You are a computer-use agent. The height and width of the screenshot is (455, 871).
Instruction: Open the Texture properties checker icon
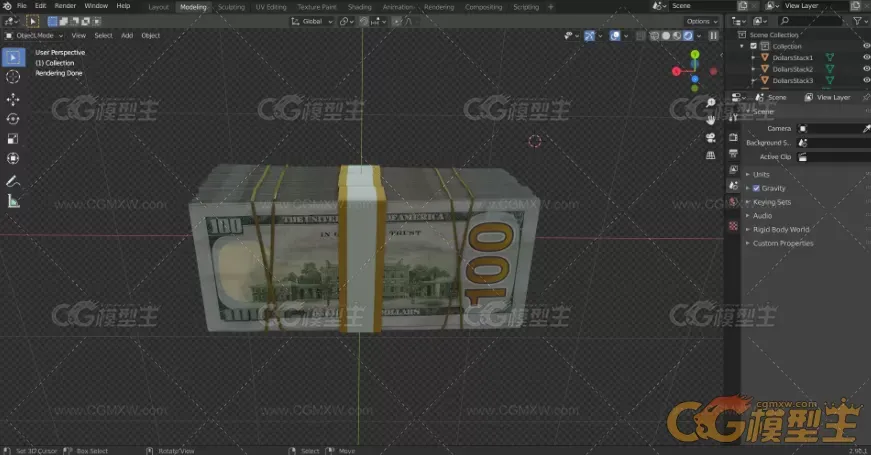tap(733, 226)
